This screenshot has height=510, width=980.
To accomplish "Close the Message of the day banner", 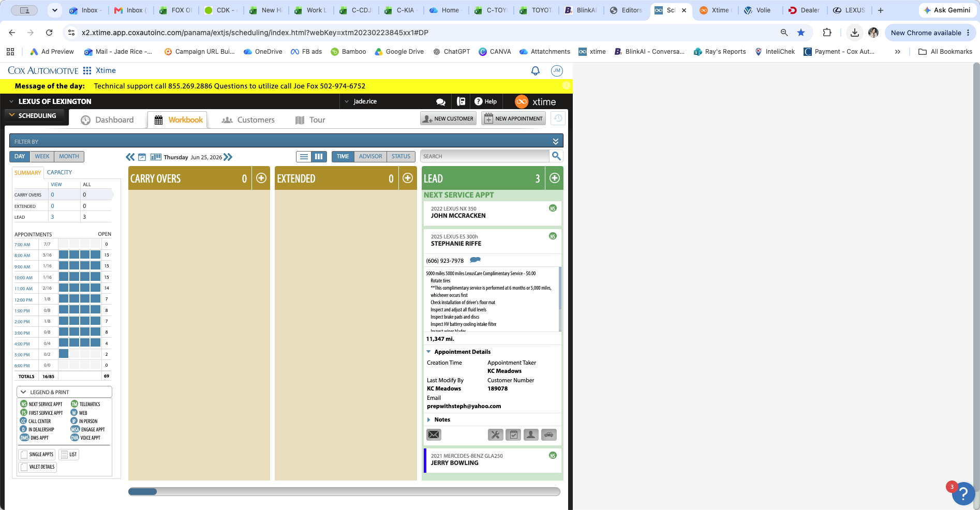I will click(x=567, y=85).
